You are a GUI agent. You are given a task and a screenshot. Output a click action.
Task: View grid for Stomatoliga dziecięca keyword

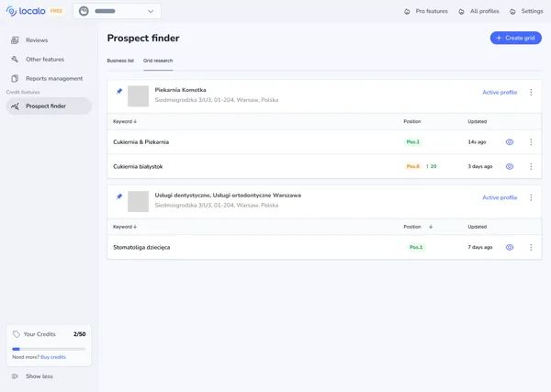510,247
